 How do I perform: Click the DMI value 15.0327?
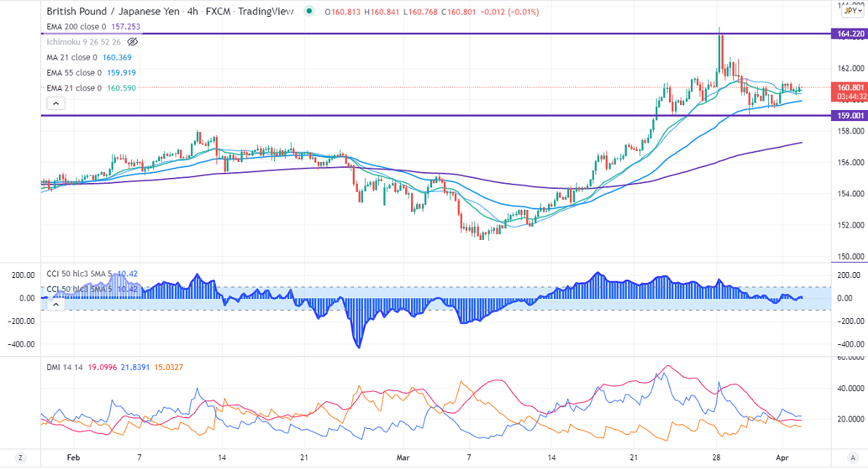coord(168,367)
